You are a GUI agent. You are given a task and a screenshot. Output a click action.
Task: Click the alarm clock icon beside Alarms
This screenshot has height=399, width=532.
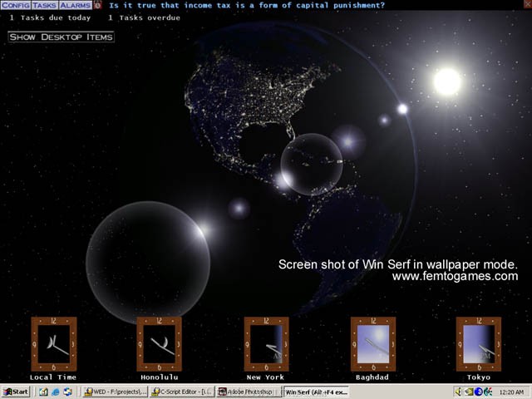(x=98, y=5)
